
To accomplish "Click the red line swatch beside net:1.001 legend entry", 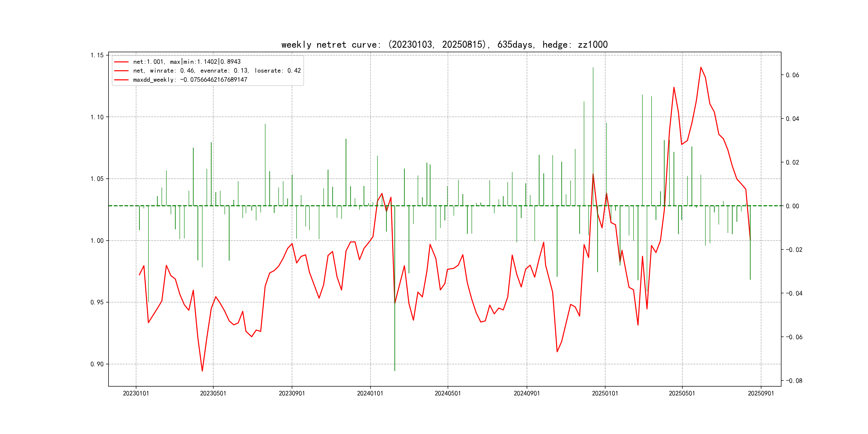I will 121,62.
